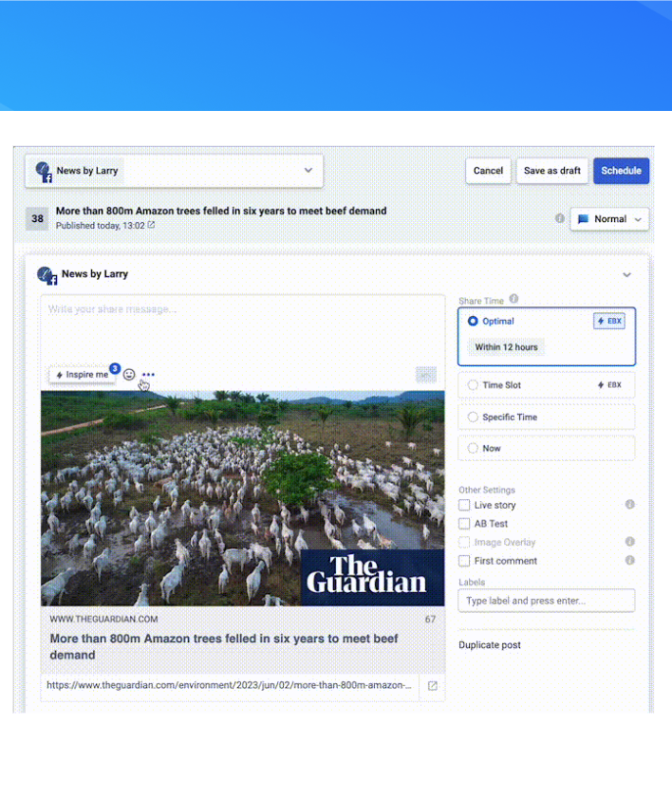
Task: Click the article URL field
Action: coord(230,685)
